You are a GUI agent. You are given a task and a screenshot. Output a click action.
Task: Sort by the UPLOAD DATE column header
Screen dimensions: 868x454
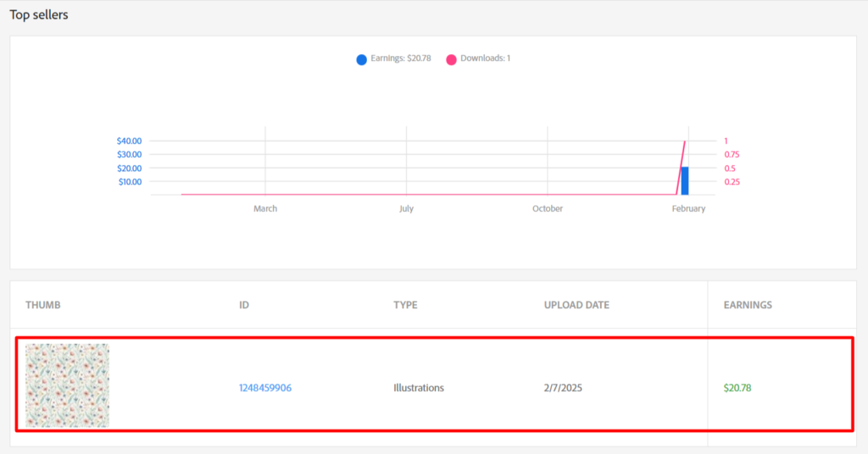(576, 305)
